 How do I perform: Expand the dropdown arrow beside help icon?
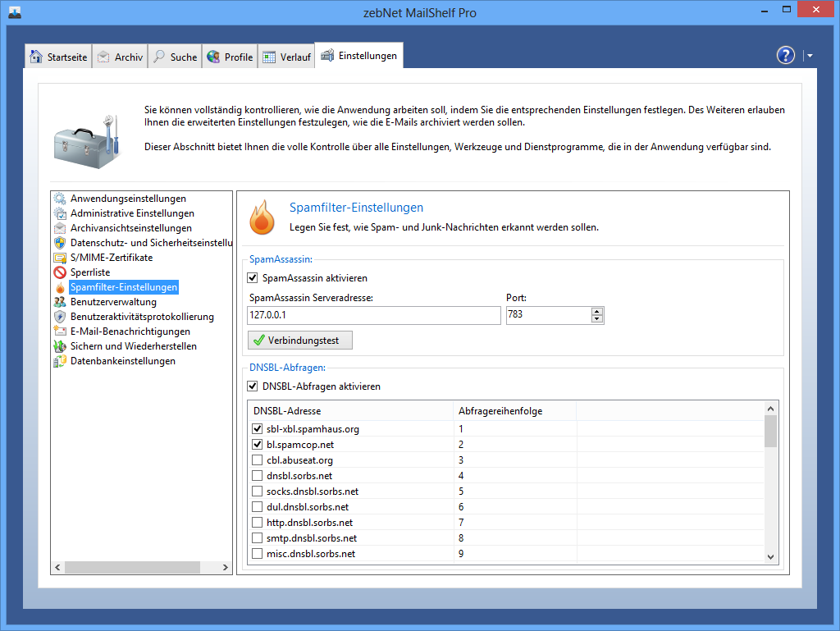pos(810,56)
